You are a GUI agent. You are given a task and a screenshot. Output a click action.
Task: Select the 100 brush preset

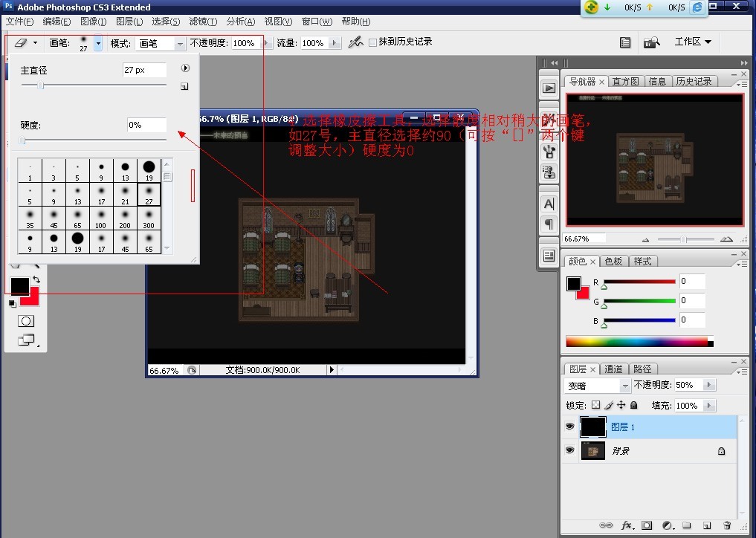[101, 218]
